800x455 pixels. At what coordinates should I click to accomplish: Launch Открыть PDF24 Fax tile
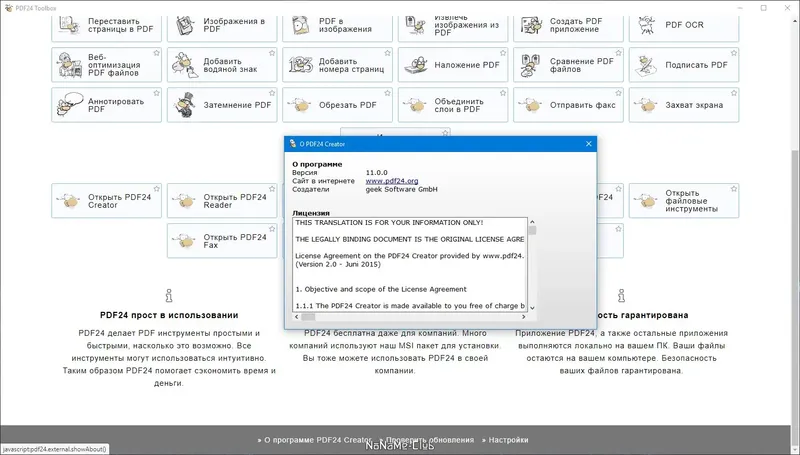[222, 241]
